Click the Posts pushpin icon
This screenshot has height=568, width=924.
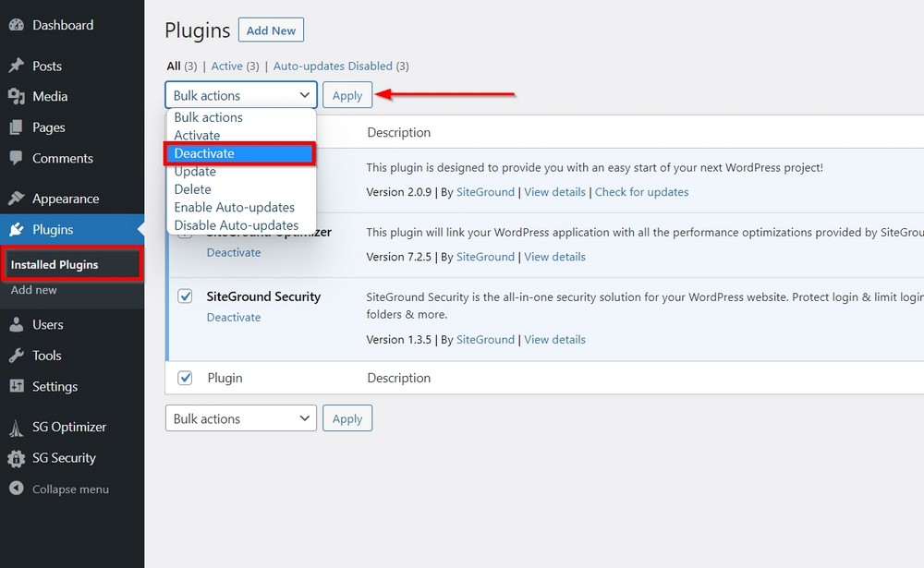tap(17, 66)
